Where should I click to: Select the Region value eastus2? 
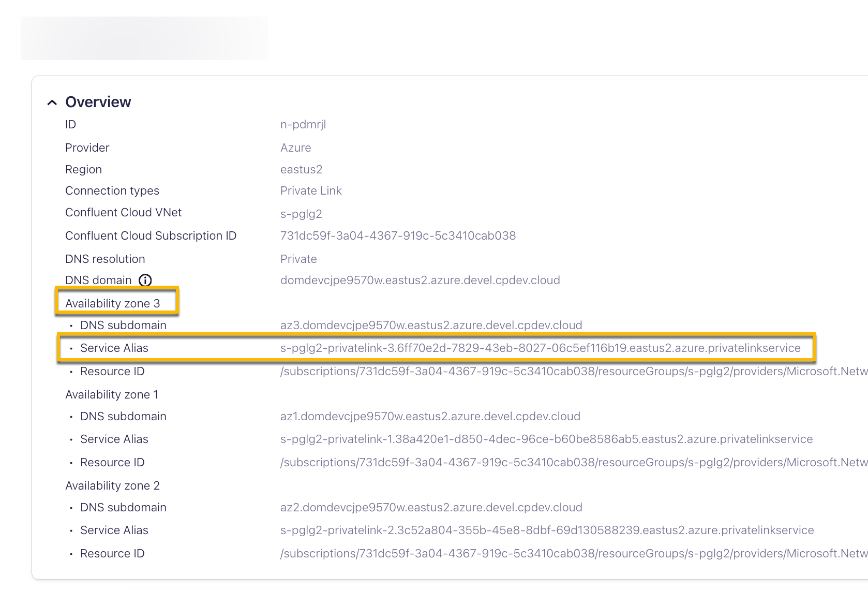(x=301, y=169)
